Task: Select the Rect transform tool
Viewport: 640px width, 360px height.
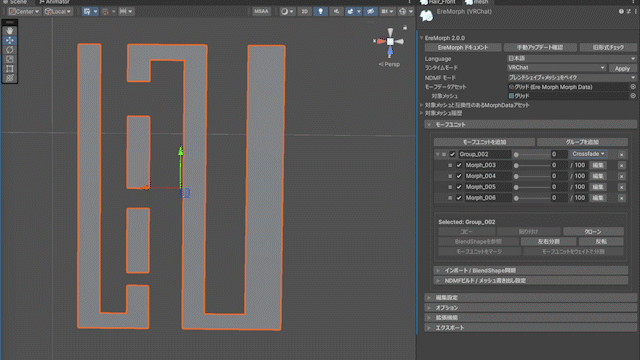Action: pos(10,68)
